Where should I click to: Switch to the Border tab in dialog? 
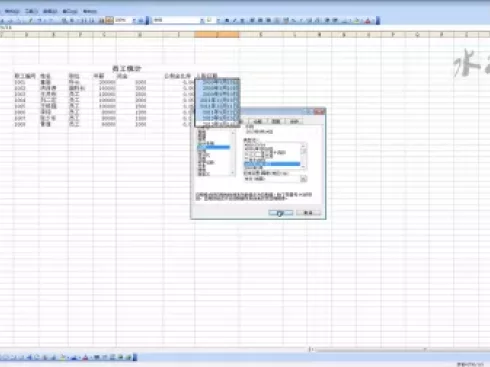[258, 121]
